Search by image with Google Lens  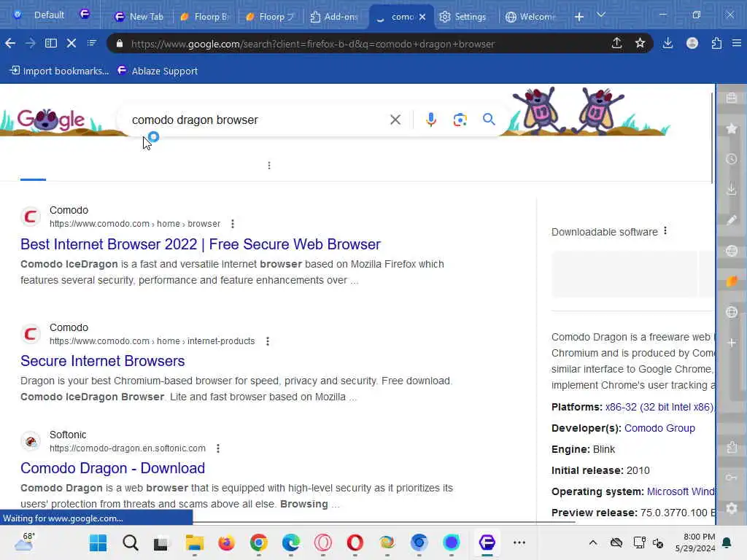click(x=460, y=120)
